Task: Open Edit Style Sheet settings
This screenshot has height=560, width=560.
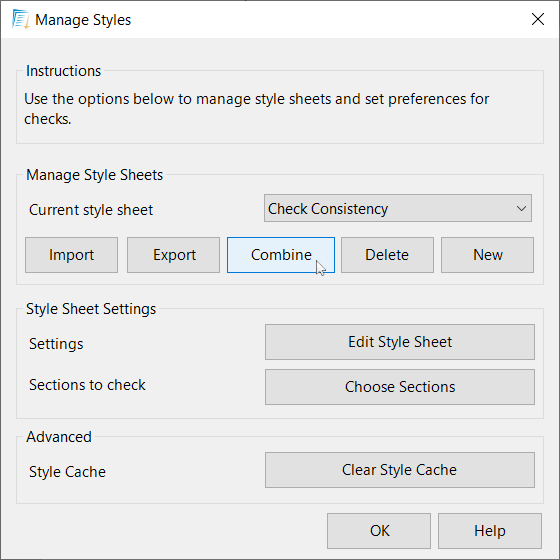Action: coord(400,342)
